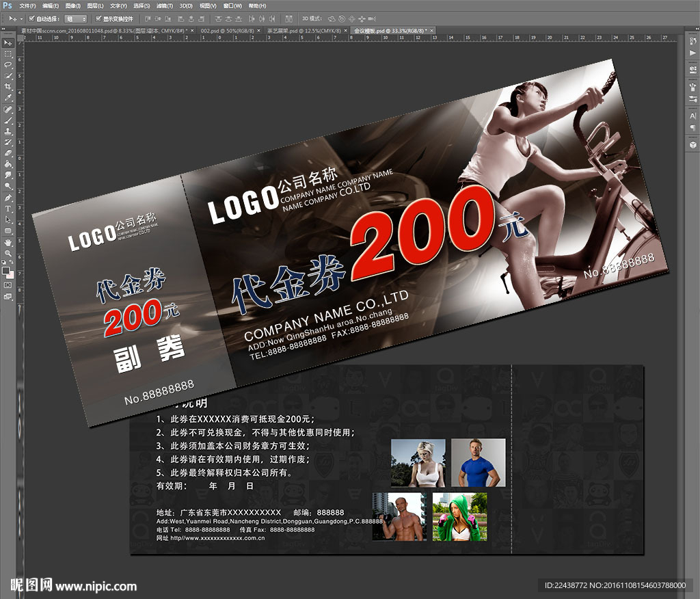Open the 图层(L) menu

[95, 5]
